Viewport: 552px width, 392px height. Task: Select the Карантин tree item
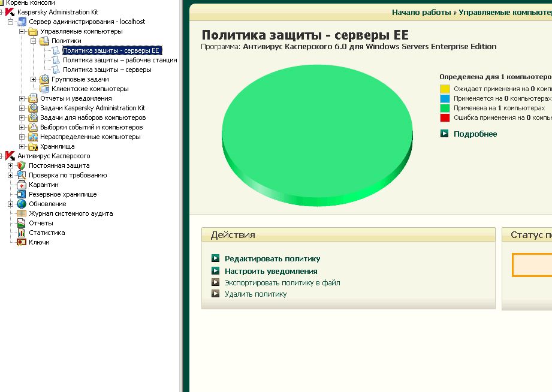[44, 185]
